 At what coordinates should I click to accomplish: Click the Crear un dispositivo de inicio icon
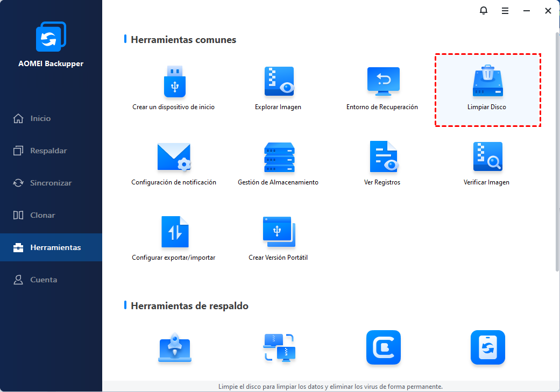(174, 82)
